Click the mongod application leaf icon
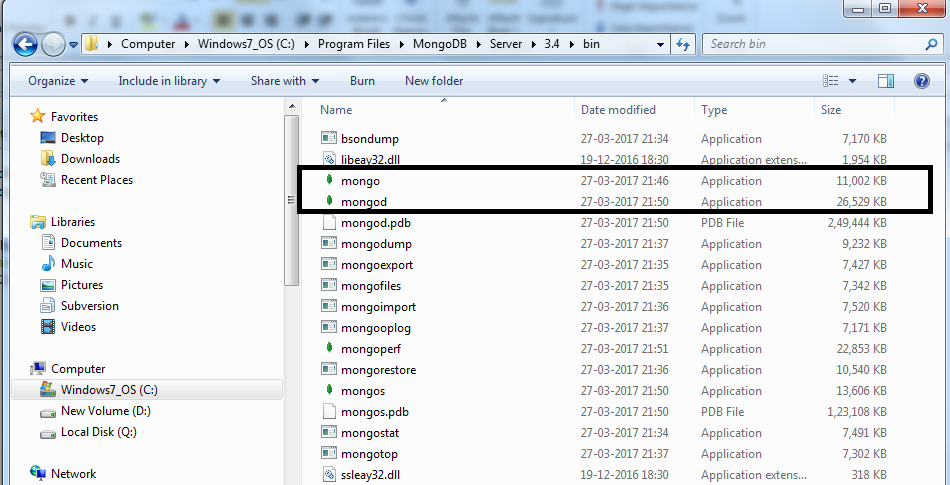 [x=328, y=200]
